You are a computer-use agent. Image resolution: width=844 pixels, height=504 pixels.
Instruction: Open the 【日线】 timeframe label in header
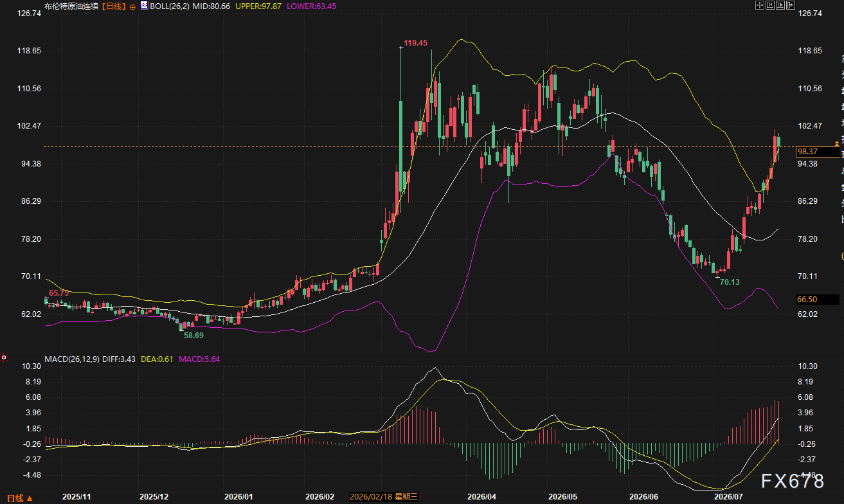114,6
